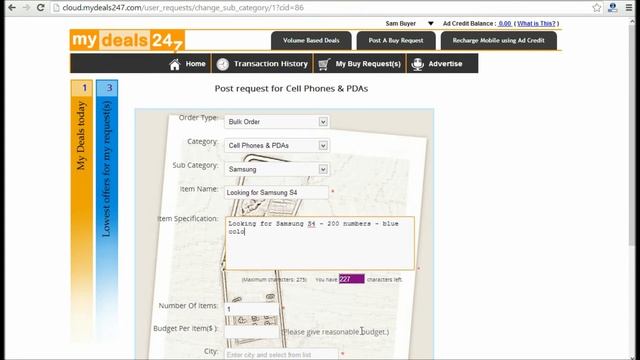
Task: Open the Sam Buyer account dropdown arrow
Action: (431, 24)
